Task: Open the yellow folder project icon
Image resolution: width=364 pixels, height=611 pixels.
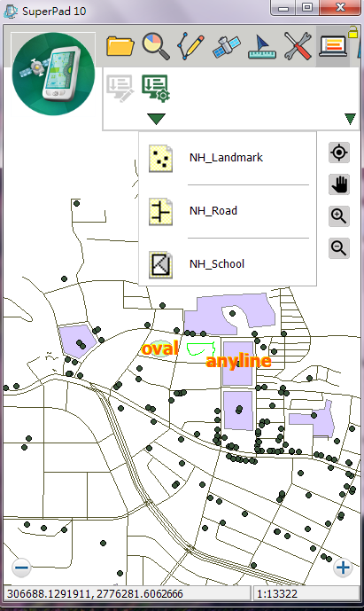Action: tap(120, 46)
